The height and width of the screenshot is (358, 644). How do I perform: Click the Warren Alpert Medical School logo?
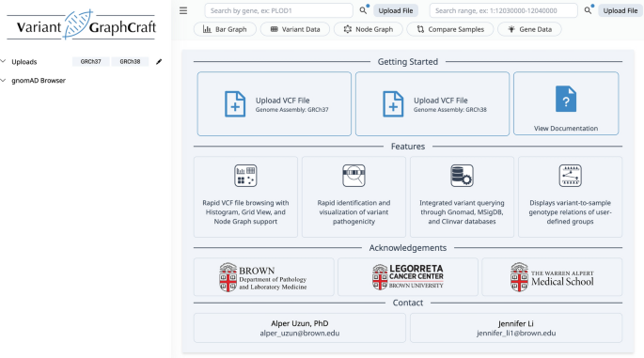pyautogui.click(x=552, y=277)
